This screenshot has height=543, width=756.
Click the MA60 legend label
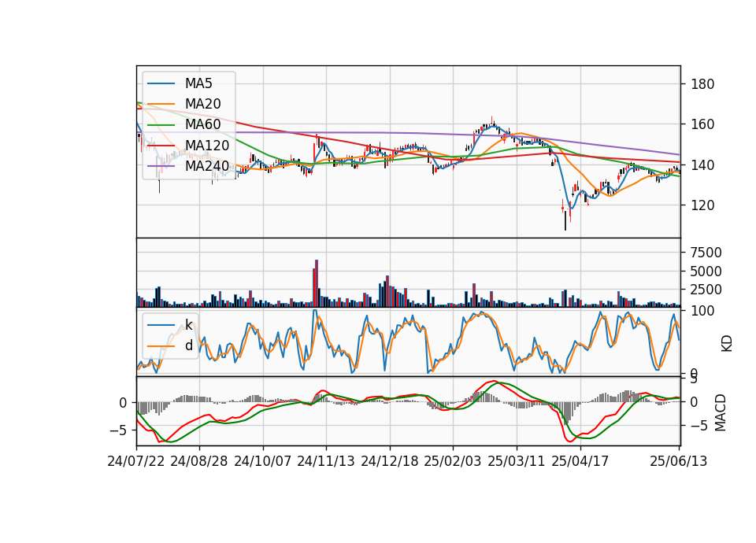202,124
